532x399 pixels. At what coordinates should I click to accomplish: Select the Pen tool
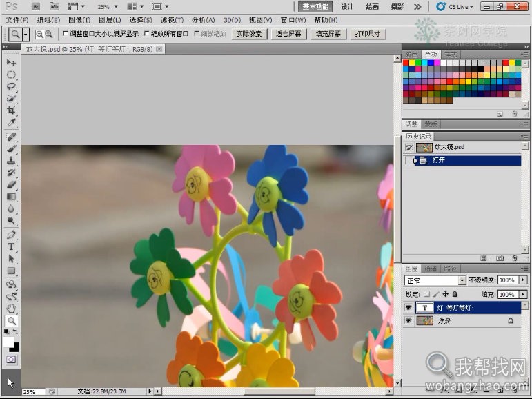[x=11, y=235]
